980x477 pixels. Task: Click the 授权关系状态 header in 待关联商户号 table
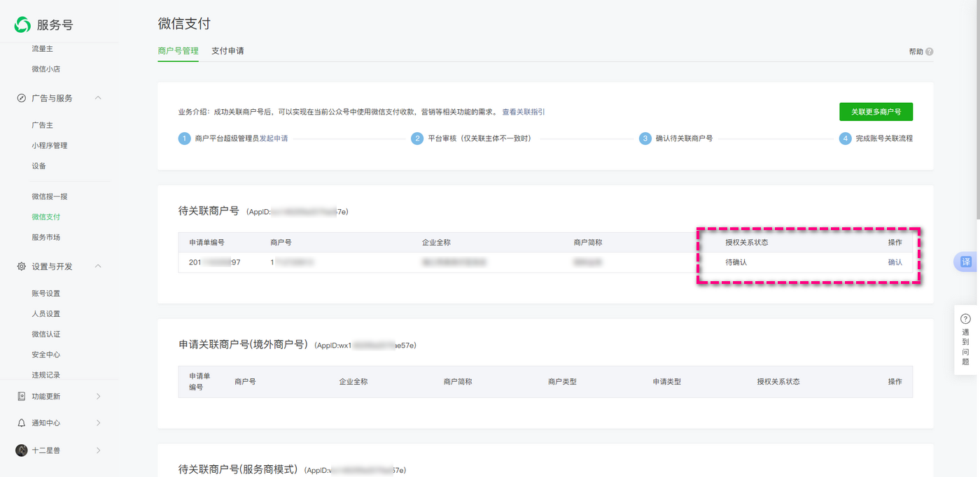click(x=747, y=242)
